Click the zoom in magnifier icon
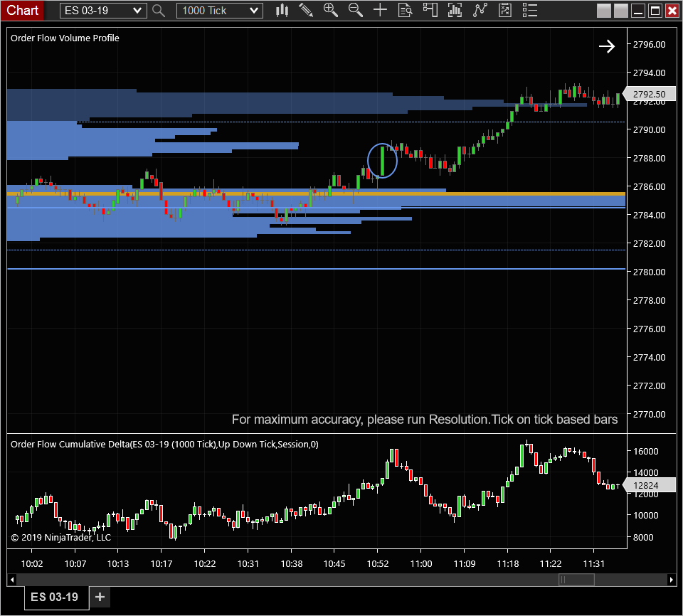 click(331, 11)
